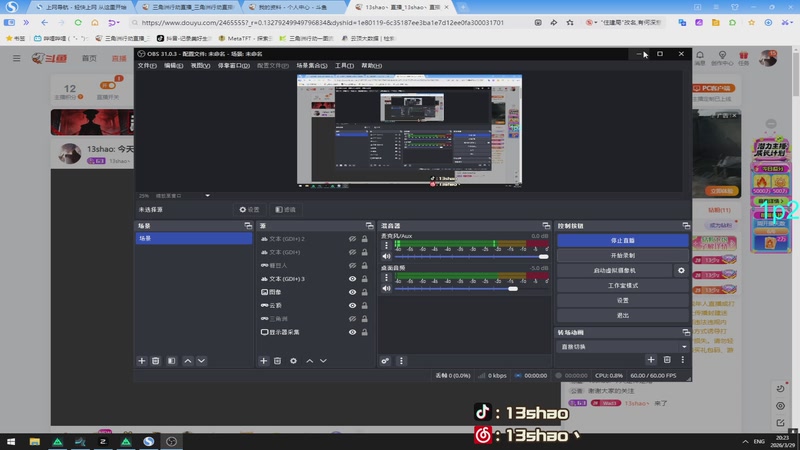Open the 帮助(H) menu in OBS

(371, 66)
